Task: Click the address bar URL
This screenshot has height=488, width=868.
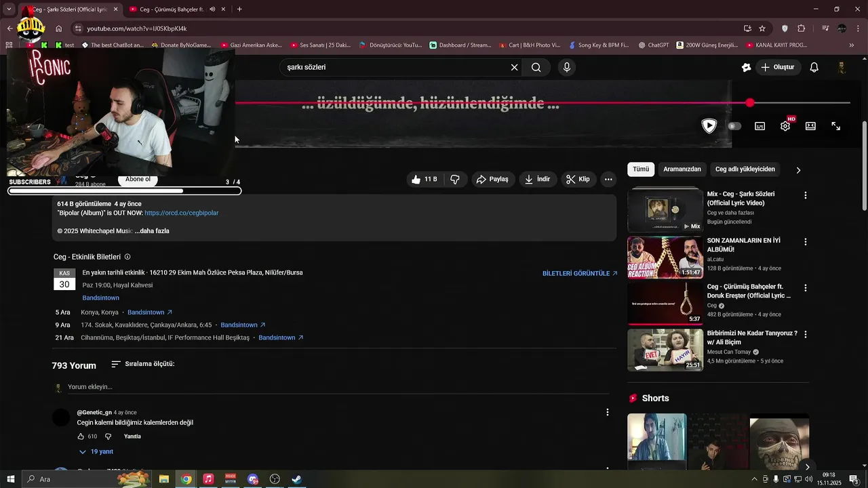Action: click(137, 28)
